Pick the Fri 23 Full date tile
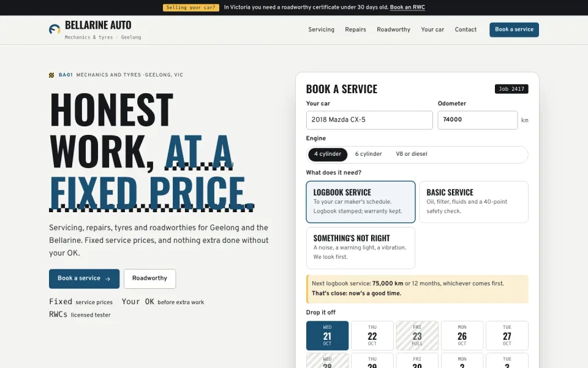The height and width of the screenshot is (368, 588). (x=417, y=335)
